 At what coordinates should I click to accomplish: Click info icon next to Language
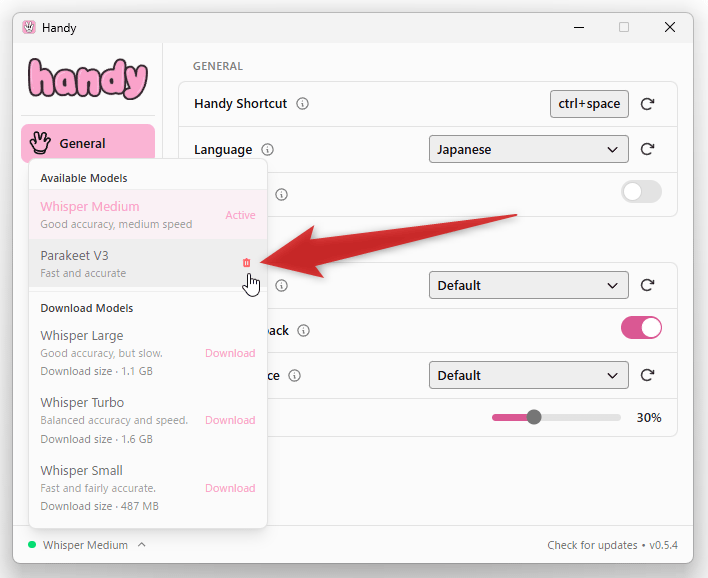267,150
